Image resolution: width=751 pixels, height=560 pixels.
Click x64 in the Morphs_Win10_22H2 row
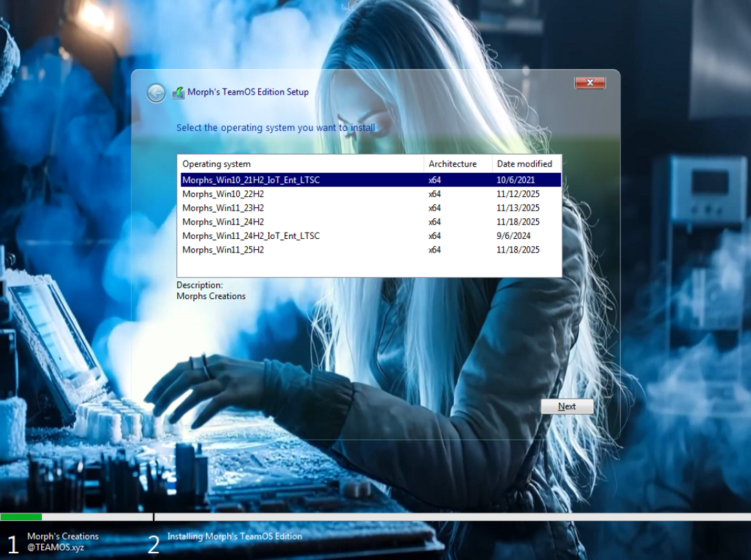435,194
